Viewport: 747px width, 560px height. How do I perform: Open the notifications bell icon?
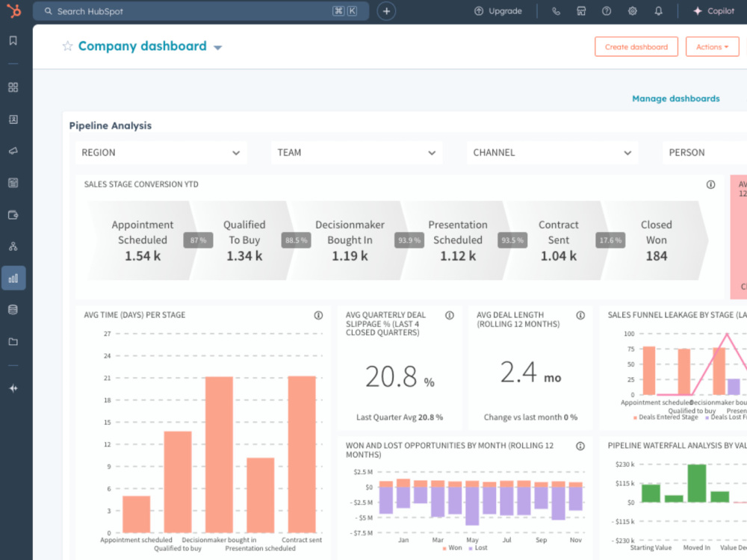(658, 11)
